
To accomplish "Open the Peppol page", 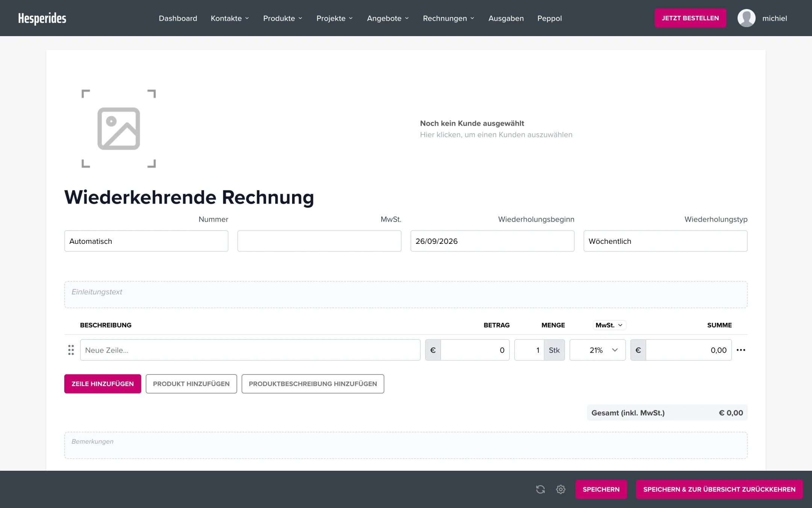I will (x=549, y=18).
